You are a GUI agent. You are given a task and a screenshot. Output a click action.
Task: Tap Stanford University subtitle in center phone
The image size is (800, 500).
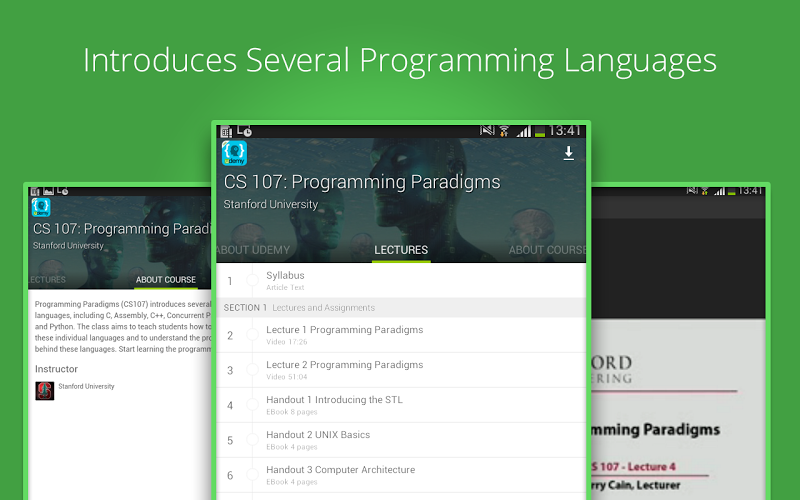[x=270, y=205]
